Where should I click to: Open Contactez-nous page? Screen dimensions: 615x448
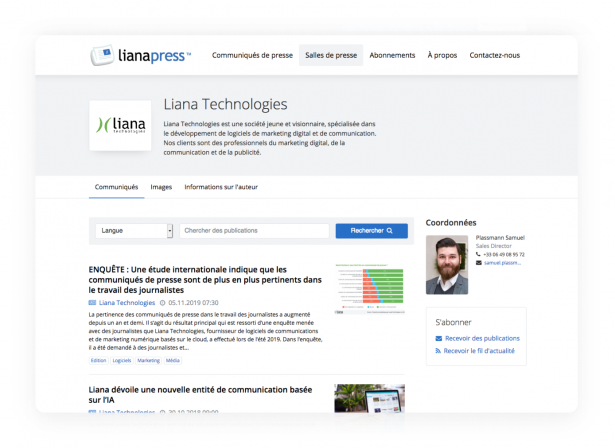[x=495, y=55]
